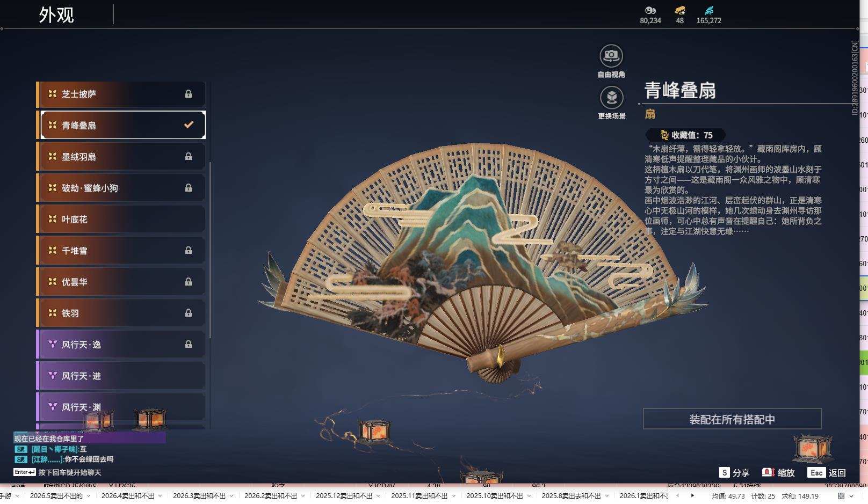
Task: Click the chat channel icon beside 龍目丶椰子味
Action: pos(20,449)
